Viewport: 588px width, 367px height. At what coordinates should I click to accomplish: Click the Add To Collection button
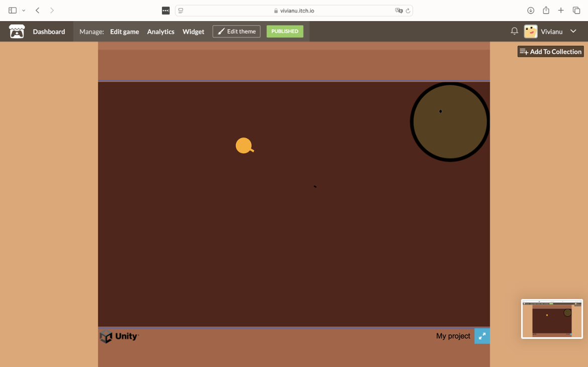click(x=550, y=51)
